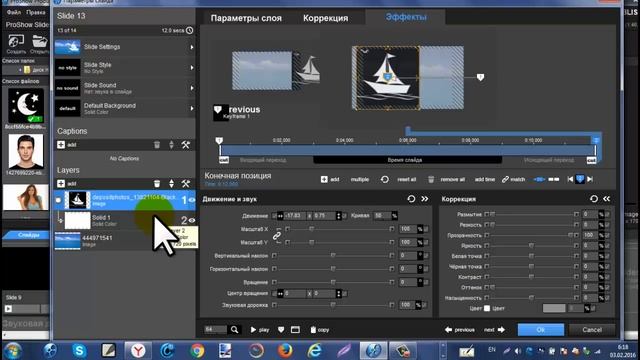Switch to Параметры слоя tab
This screenshot has width=640, height=360.
[246, 18]
